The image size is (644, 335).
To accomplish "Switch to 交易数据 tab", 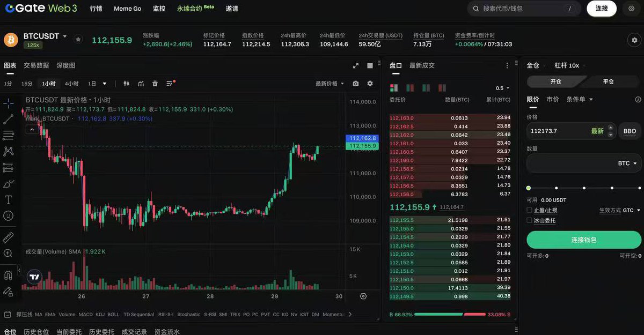I will tap(36, 65).
